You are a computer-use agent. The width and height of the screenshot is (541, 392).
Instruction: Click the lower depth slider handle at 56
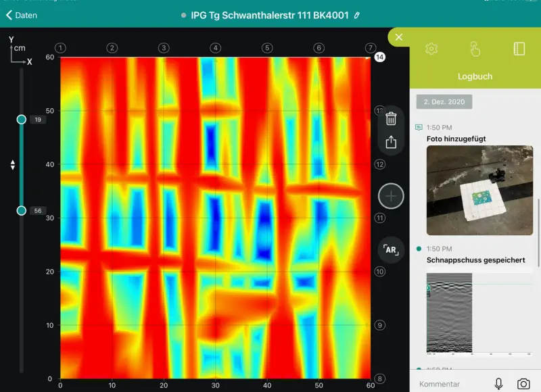[x=22, y=210]
